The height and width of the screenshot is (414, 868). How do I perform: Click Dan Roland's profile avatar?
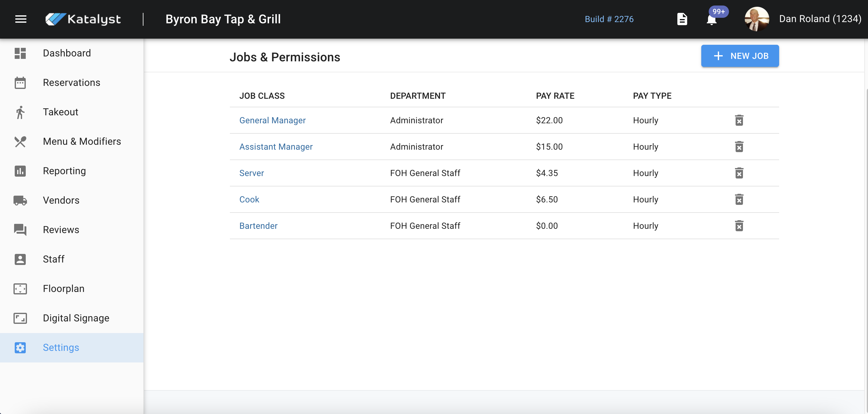pos(756,19)
